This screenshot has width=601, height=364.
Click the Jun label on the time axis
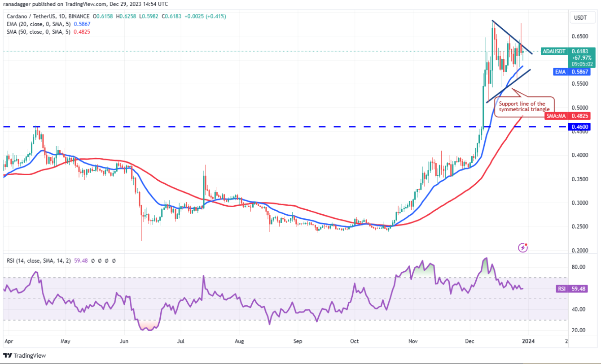pos(124,341)
